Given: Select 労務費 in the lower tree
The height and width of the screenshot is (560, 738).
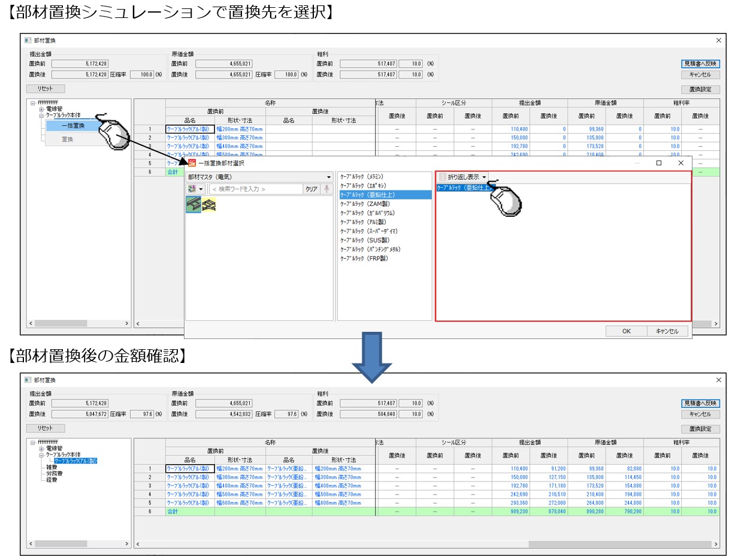Looking at the screenshot, I should click(x=55, y=473).
